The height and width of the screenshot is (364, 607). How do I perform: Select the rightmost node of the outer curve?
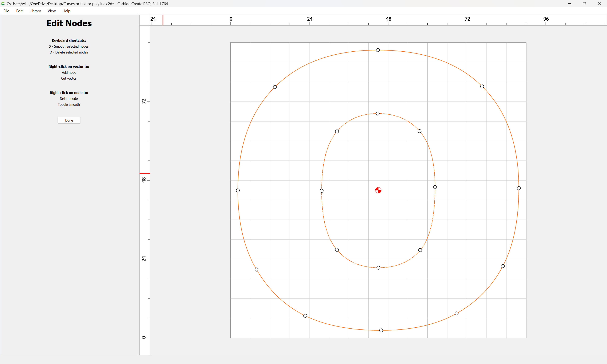[519, 188]
